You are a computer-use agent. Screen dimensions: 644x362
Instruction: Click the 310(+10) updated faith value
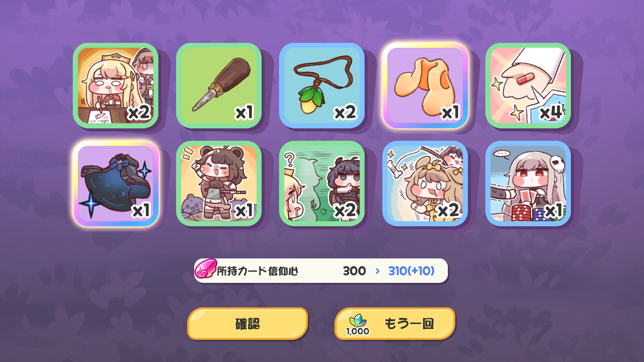tap(411, 271)
